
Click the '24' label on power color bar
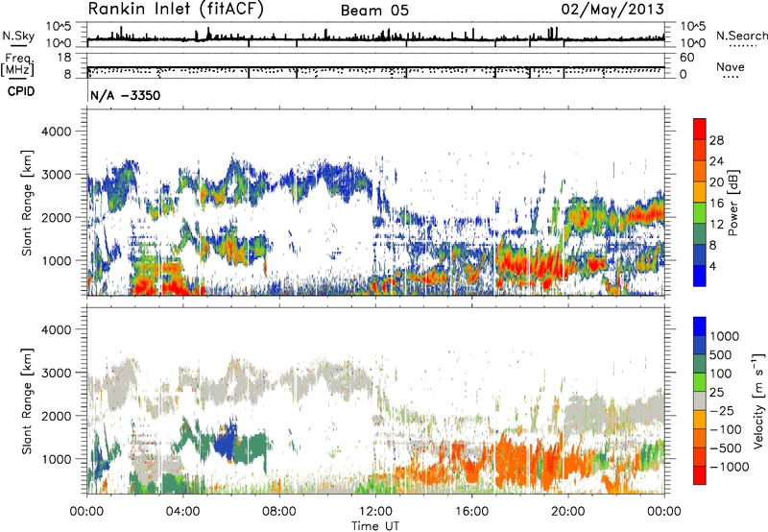click(x=716, y=161)
